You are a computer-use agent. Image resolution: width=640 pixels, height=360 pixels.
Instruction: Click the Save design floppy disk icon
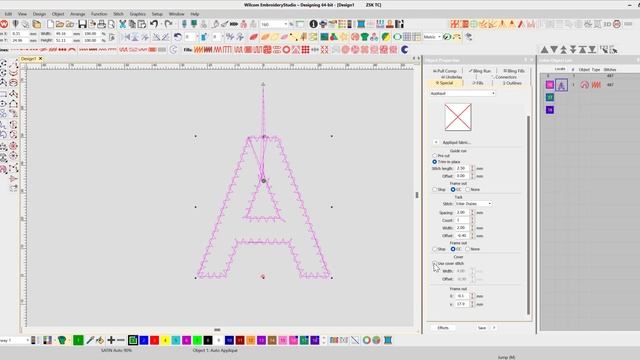[x=82, y=24]
